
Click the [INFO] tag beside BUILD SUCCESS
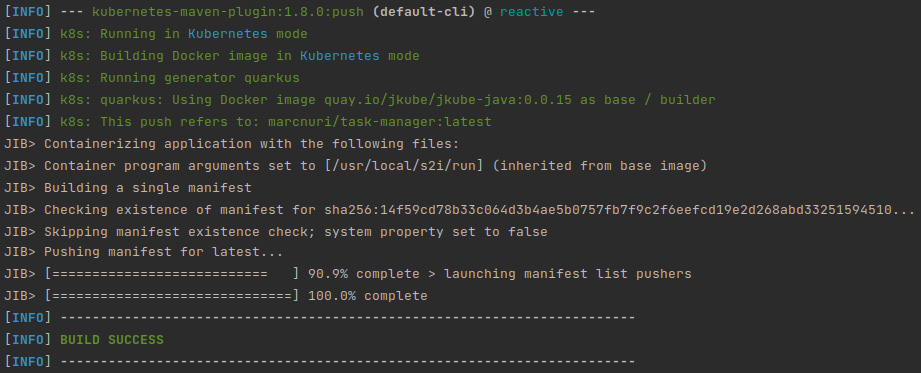28,340
